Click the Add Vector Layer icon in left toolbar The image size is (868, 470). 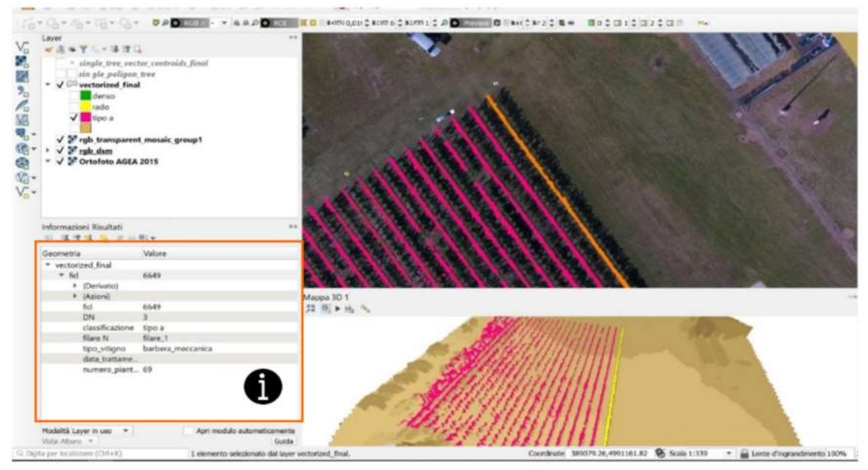22,47
